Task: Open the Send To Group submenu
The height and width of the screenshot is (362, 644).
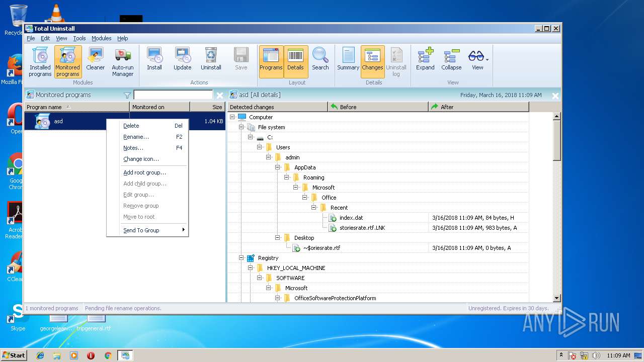Action: click(x=147, y=230)
